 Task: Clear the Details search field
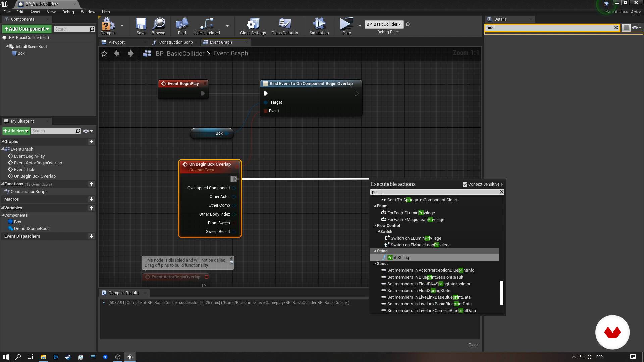coord(616,28)
